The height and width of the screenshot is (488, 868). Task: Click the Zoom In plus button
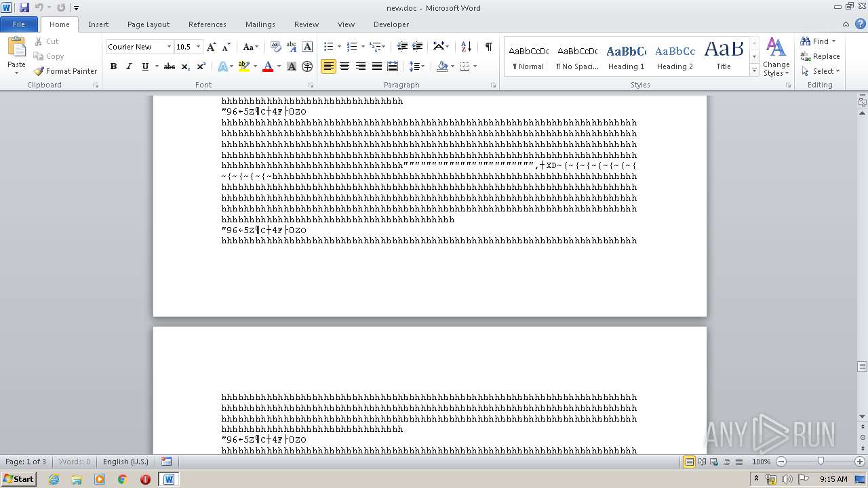tap(860, 462)
